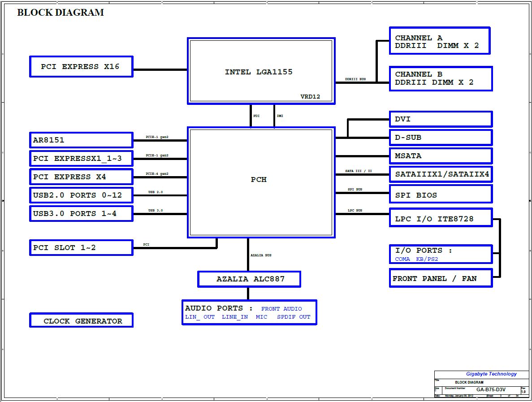Click the PCI EXPRESSX1_1~3 block
The height and width of the screenshot is (402, 532).
tap(81, 158)
